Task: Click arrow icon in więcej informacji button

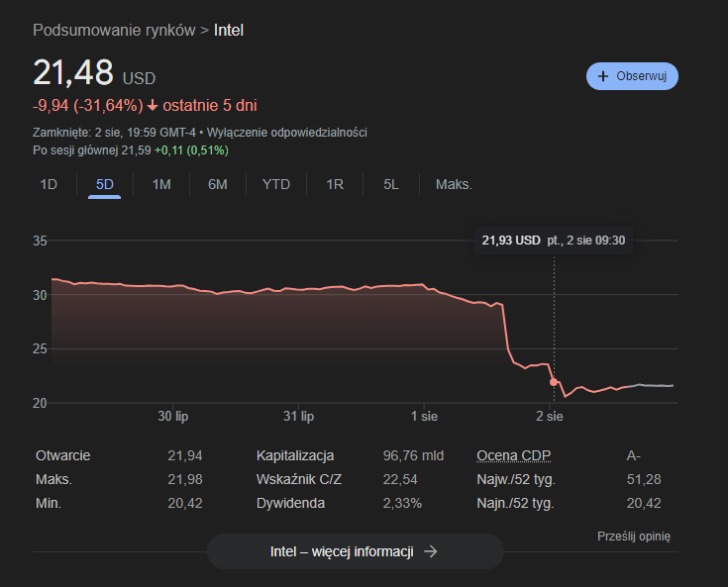Action: tap(431, 551)
